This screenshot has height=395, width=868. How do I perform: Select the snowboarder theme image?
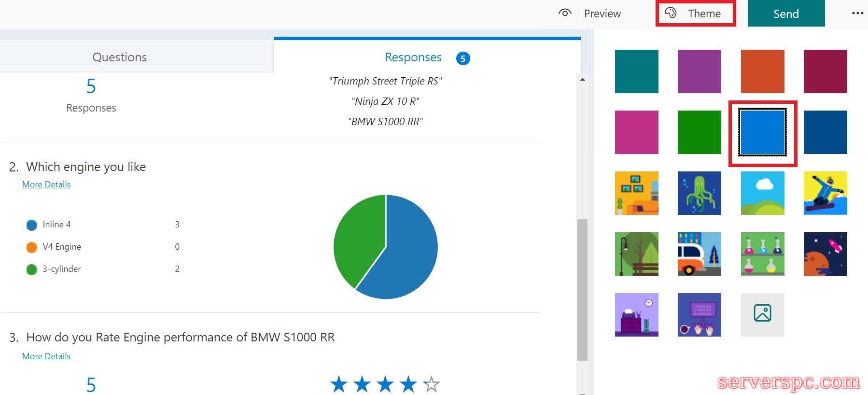825,193
